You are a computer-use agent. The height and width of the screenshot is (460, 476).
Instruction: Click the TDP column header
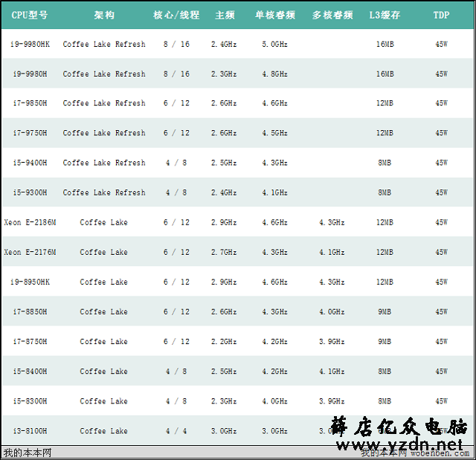(441, 15)
